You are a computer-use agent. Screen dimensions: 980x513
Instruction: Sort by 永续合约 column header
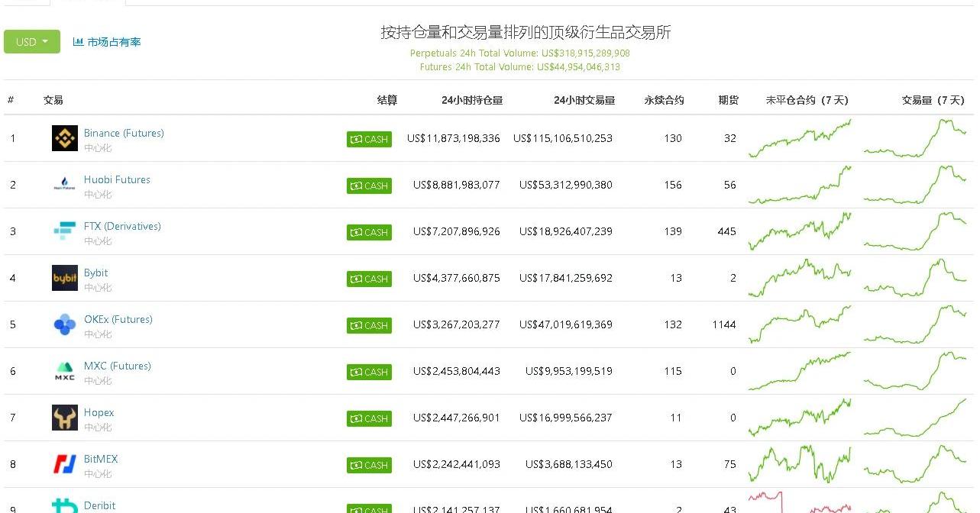pos(664,100)
